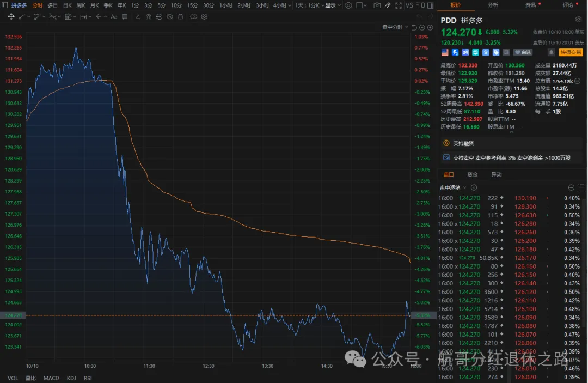Click the 快捷交易 quick trade button
The width and height of the screenshot is (588, 383).
570,52
